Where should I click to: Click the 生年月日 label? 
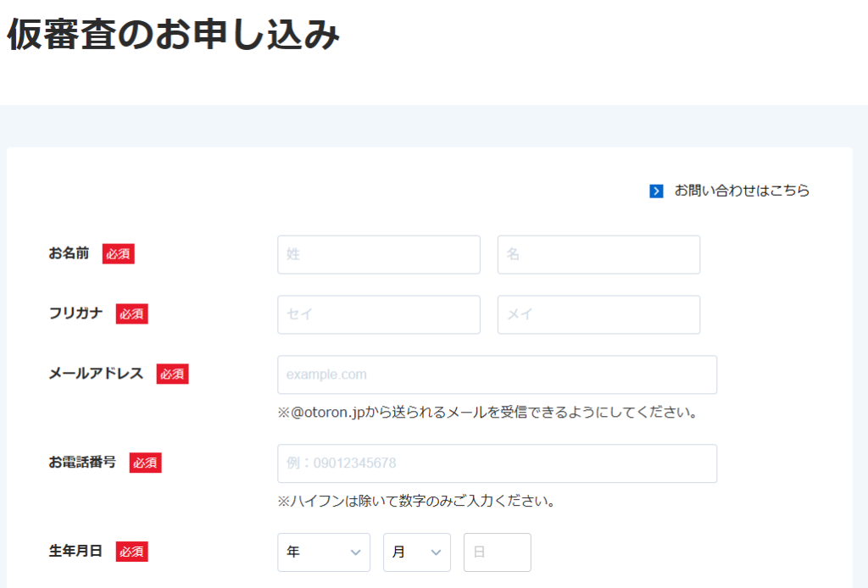click(x=75, y=551)
